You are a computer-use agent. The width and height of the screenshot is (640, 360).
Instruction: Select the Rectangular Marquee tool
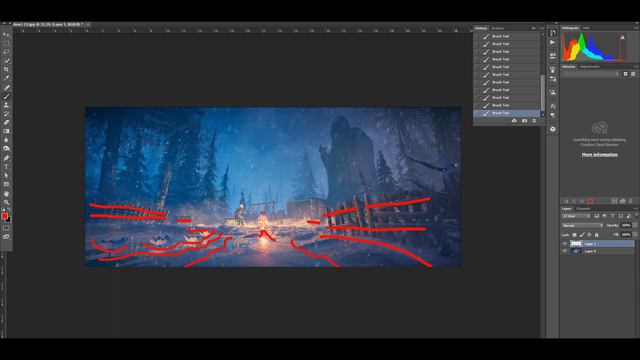(x=6, y=43)
